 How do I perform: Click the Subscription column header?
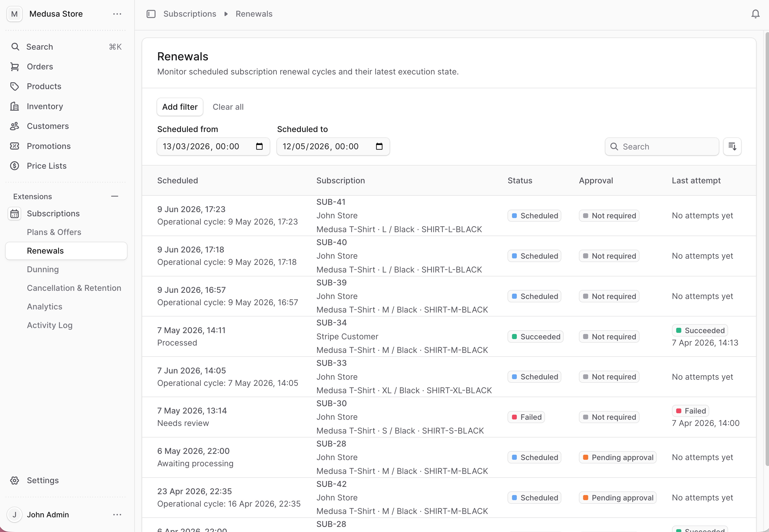click(341, 181)
